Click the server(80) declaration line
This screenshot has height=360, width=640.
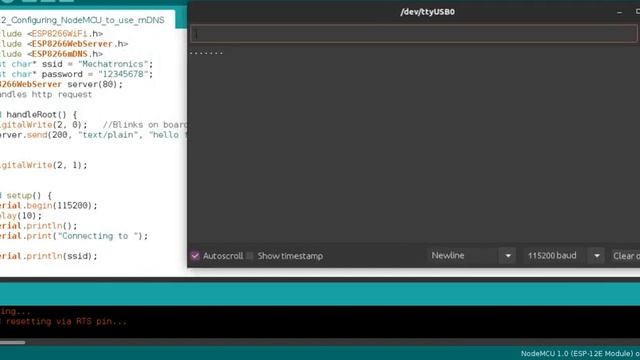point(61,84)
